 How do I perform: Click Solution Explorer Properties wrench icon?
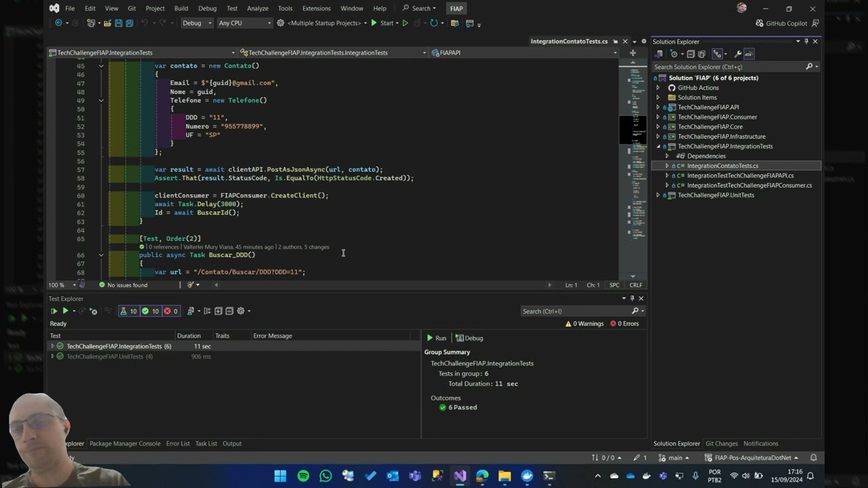(x=738, y=54)
